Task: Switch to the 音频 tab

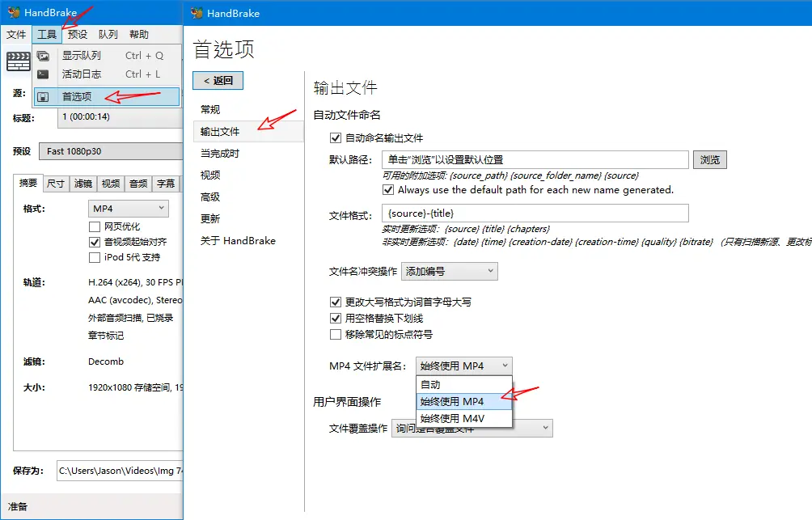Action: [x=138, y=184]
